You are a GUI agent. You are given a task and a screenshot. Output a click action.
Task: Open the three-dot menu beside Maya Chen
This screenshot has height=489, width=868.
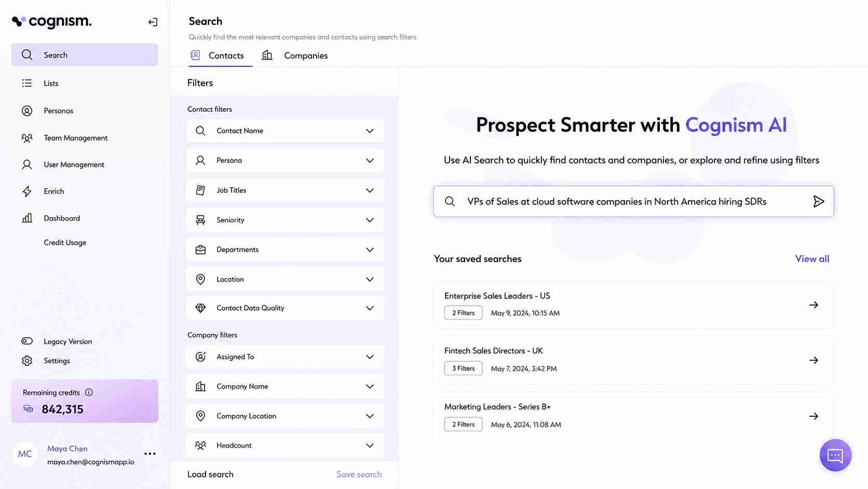pos(150,454)
